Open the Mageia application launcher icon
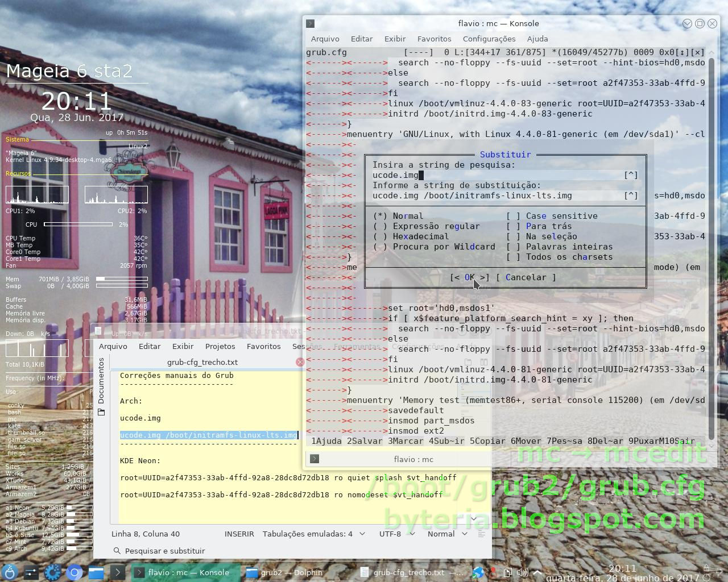 tap(10, 572)
